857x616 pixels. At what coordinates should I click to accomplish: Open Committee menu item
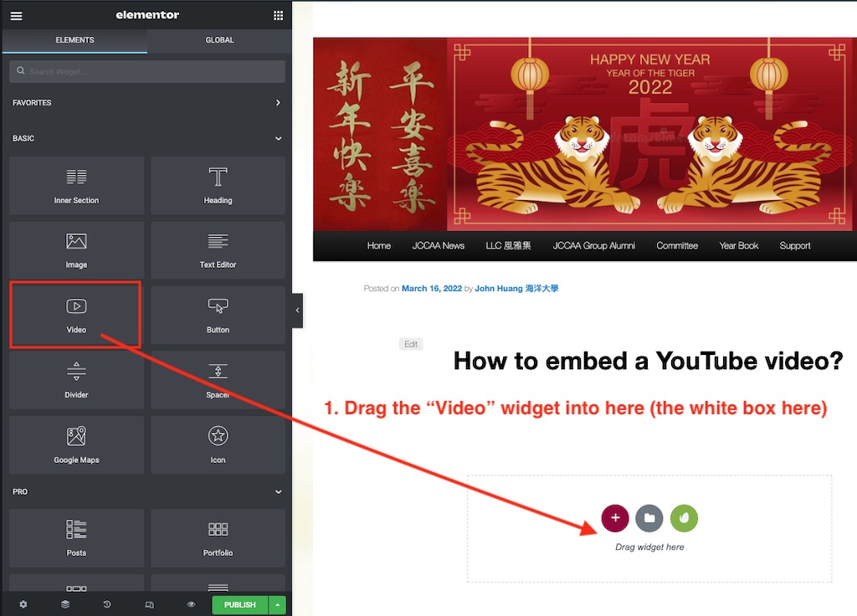coord(677,246)
